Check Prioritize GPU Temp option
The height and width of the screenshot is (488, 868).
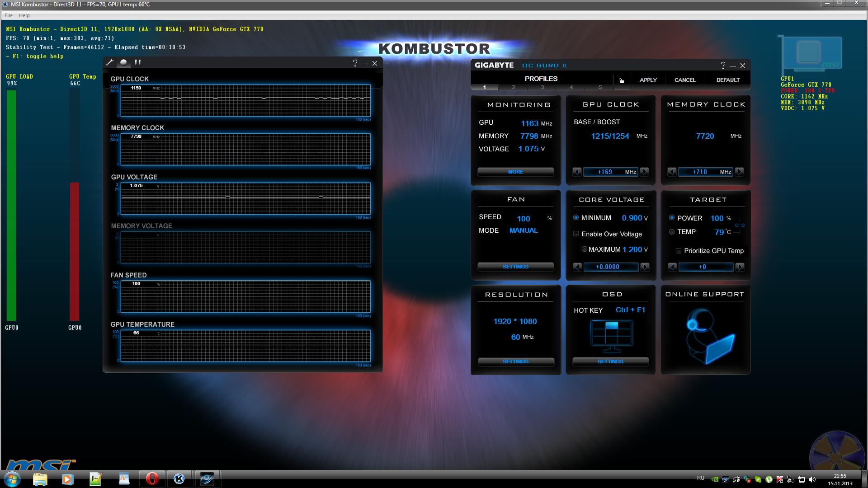(x=678, y=251)
